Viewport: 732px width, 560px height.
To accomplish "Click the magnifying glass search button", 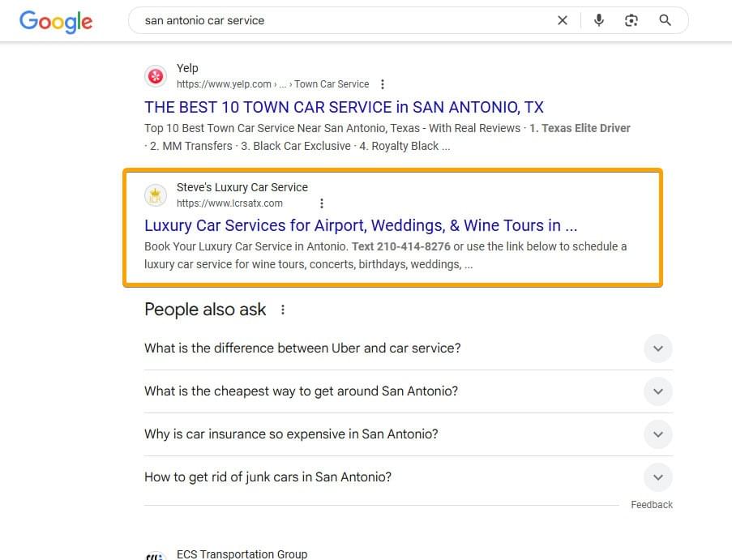I will (x=666, y=20).
